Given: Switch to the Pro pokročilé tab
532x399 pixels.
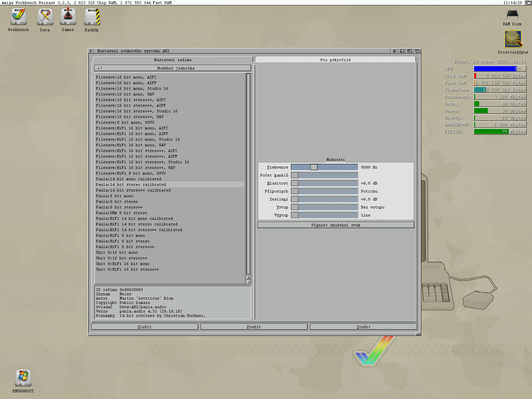Looking at the screenshot, I should click(335, 60).
